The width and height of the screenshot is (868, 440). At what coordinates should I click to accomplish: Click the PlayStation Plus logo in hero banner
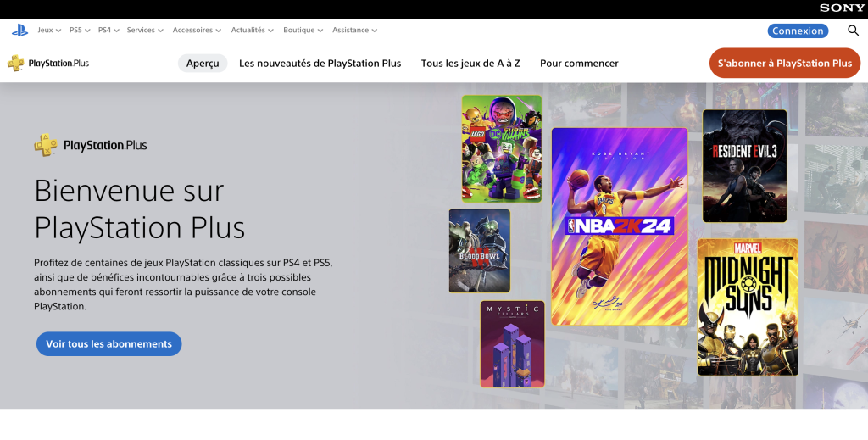[x=91, y=145]
